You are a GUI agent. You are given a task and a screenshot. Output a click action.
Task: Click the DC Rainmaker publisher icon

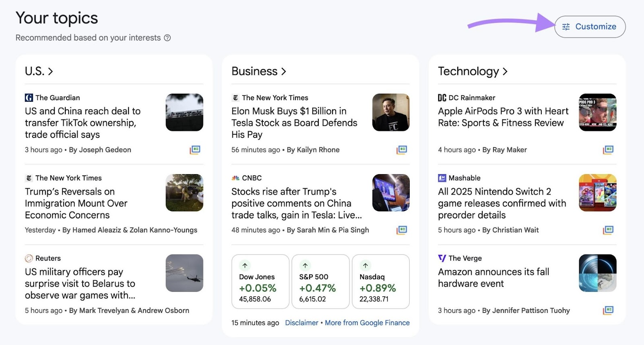pos(442,97)
